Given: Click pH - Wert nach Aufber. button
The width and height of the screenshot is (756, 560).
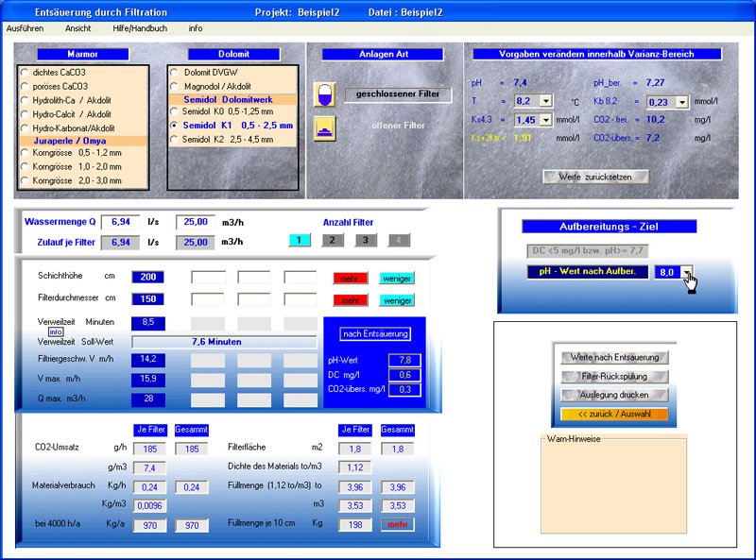Looking at the screenshot, I should pos(587,271).
